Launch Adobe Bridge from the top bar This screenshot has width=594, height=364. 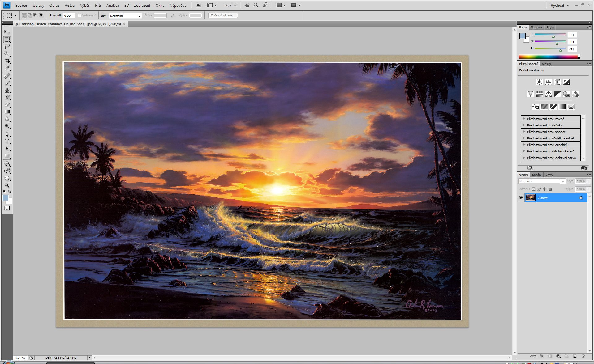[x=199, y=5]
